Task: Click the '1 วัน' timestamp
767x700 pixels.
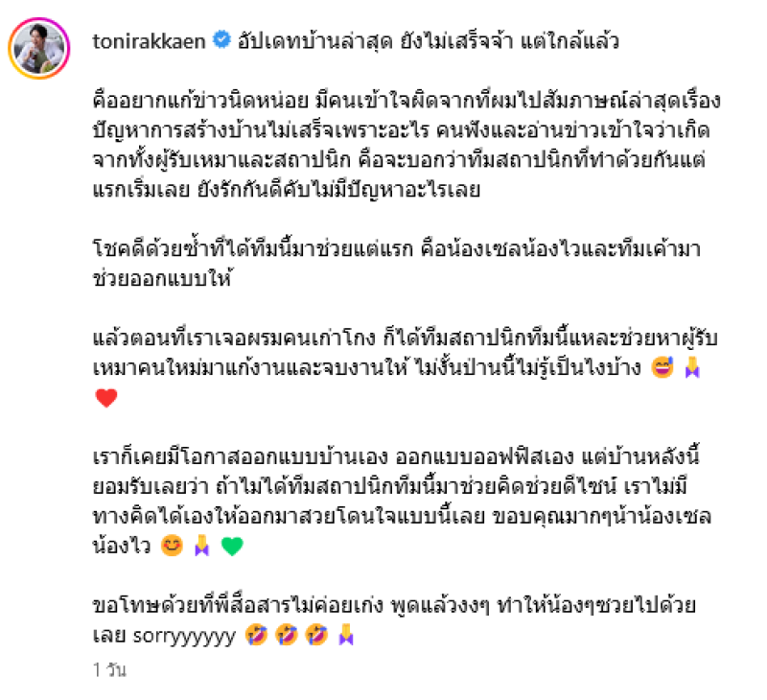Action: [109, 669]
